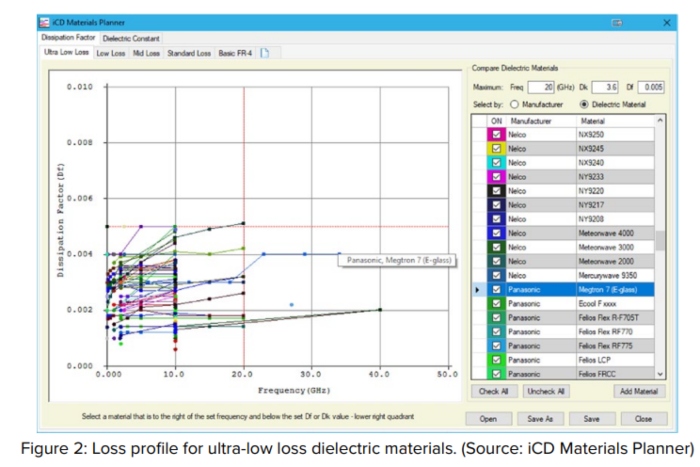This screenshot has width=700, height=467.
Task: Click the iCD Materials Planner app icon
Action: [44, 22]
